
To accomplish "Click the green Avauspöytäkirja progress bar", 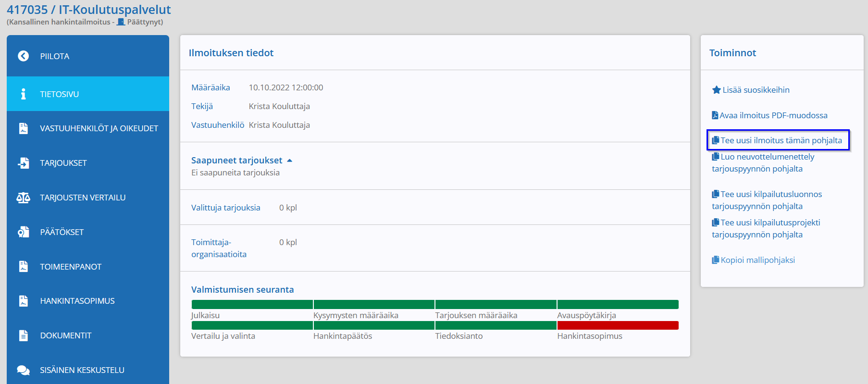I will (618, 304).
